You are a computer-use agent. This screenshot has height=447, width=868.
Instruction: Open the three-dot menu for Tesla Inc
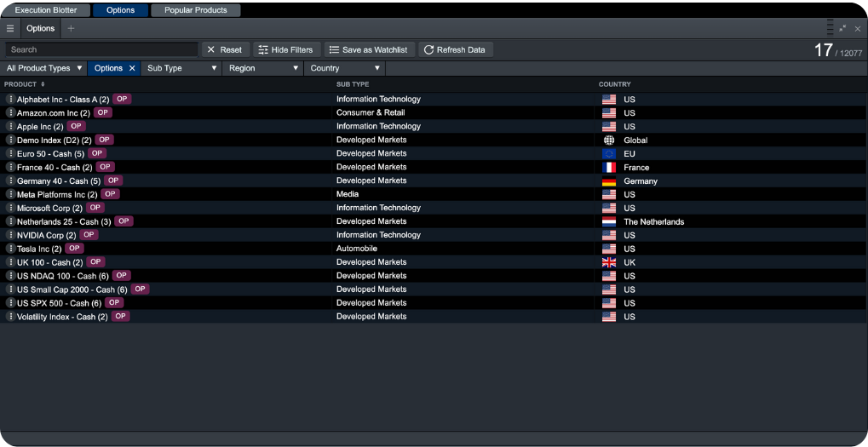point(11,249)
